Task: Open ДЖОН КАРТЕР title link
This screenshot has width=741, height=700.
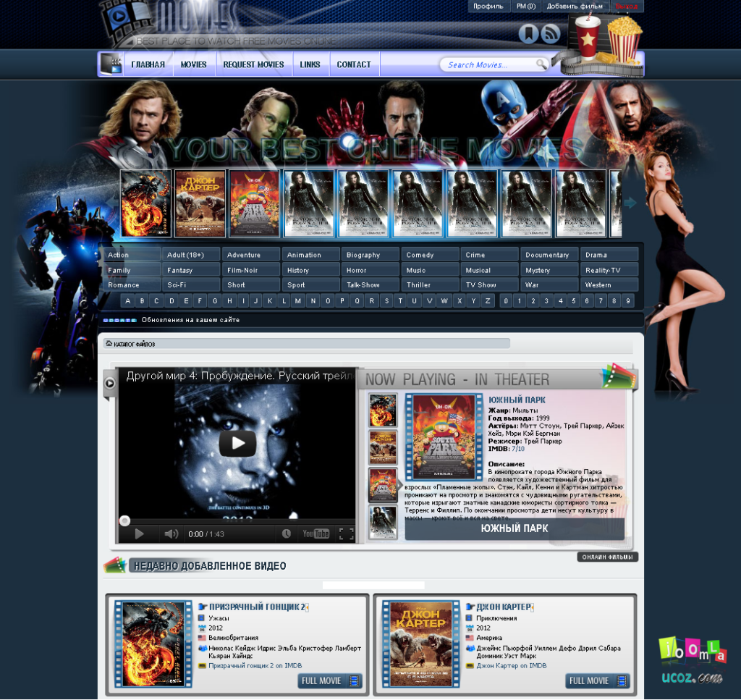Action: 504,607
